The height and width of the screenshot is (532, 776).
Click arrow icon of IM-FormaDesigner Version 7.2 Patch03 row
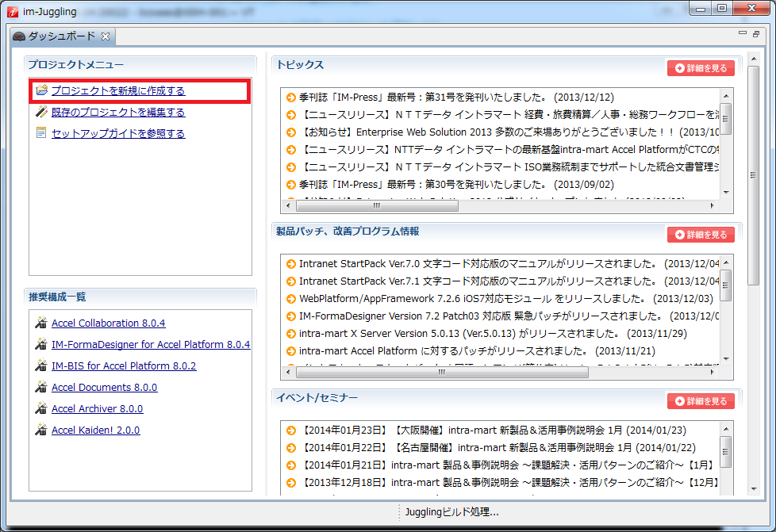point(291,316)
